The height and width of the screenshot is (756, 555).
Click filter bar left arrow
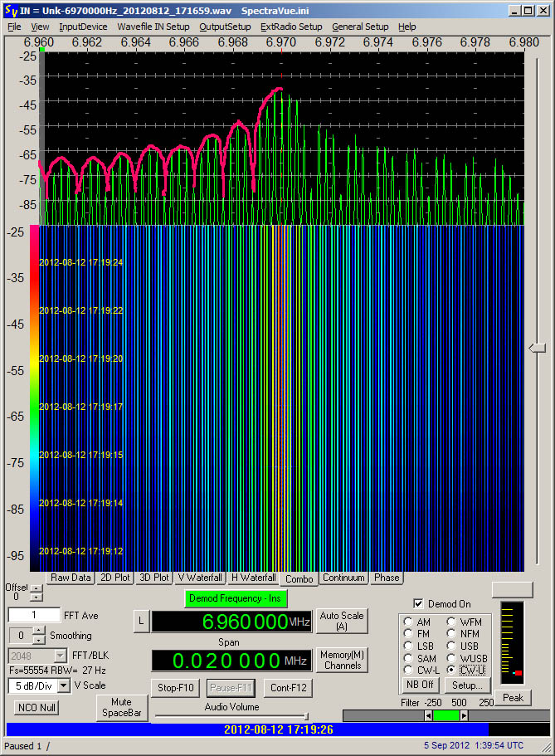[x=428, y=716]
